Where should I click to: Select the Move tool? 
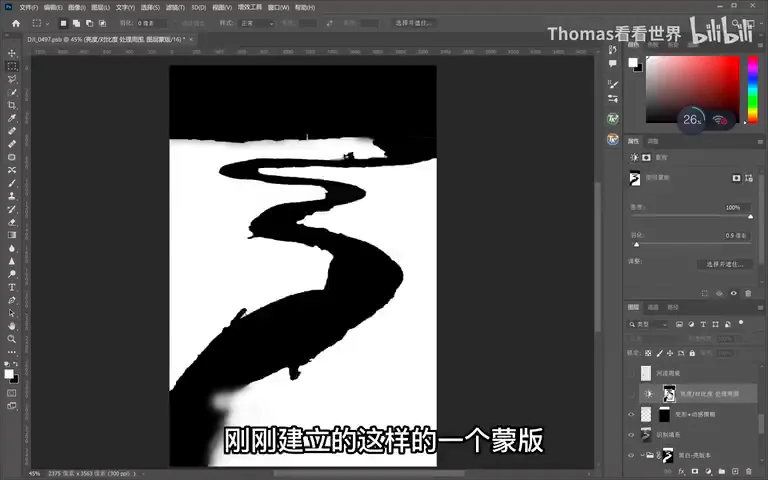[12, 53]
